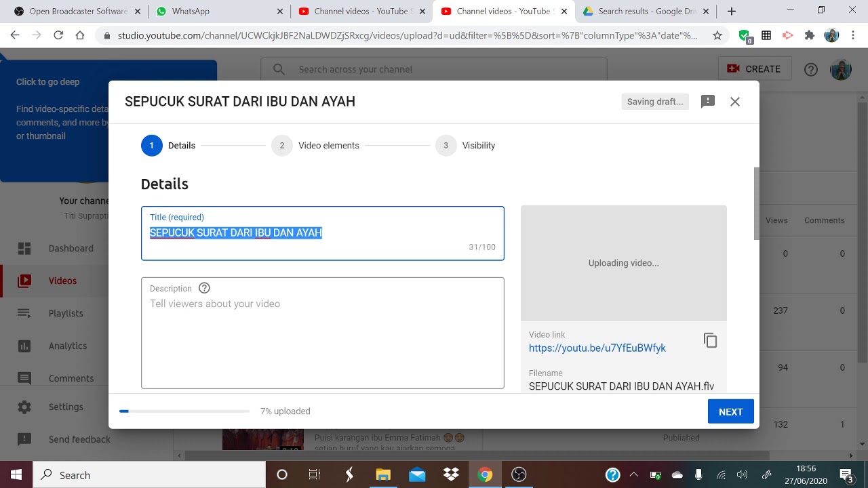Close the WhatsApp browser tab

(x=281, y=12)
